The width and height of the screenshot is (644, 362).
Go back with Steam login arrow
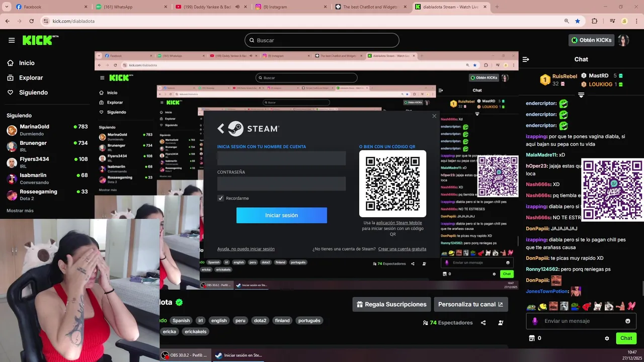221,129
